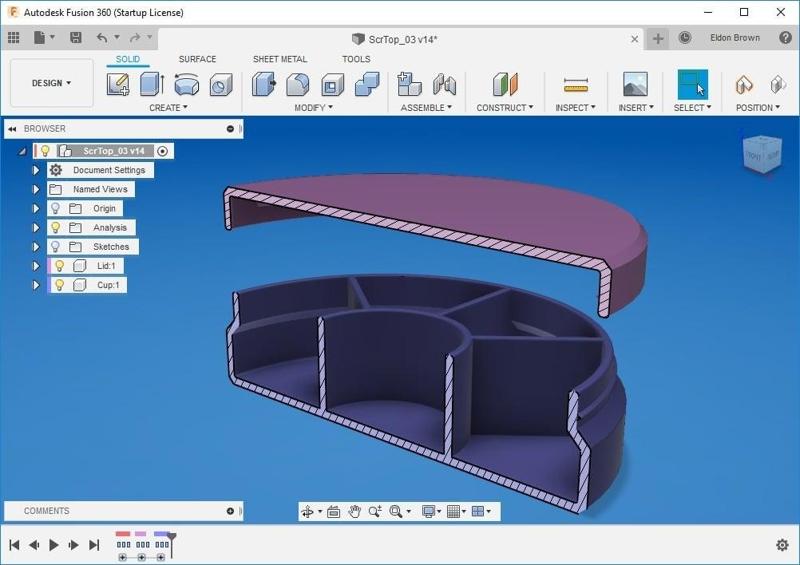The image size is (800, 565).
Task: Select the Joint tool
Action: [x=444, y=84]
